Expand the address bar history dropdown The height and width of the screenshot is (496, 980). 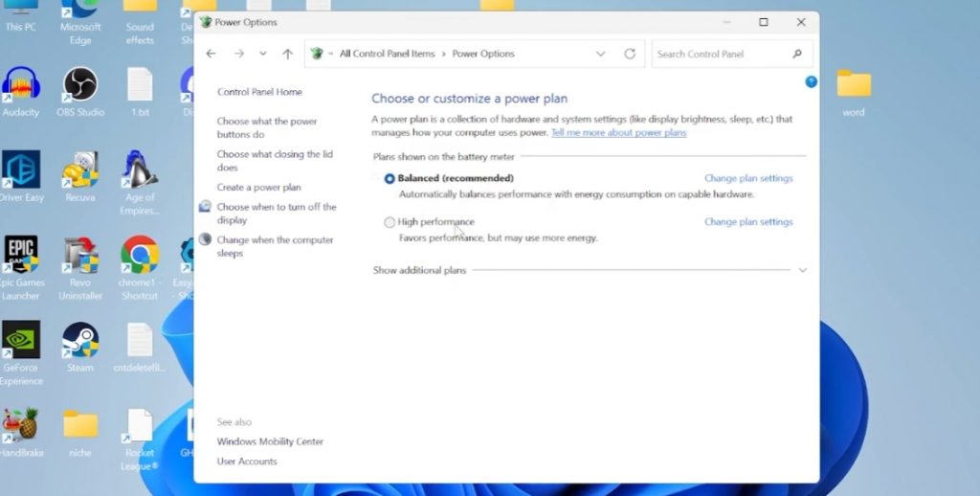click(x=601, y=54)
